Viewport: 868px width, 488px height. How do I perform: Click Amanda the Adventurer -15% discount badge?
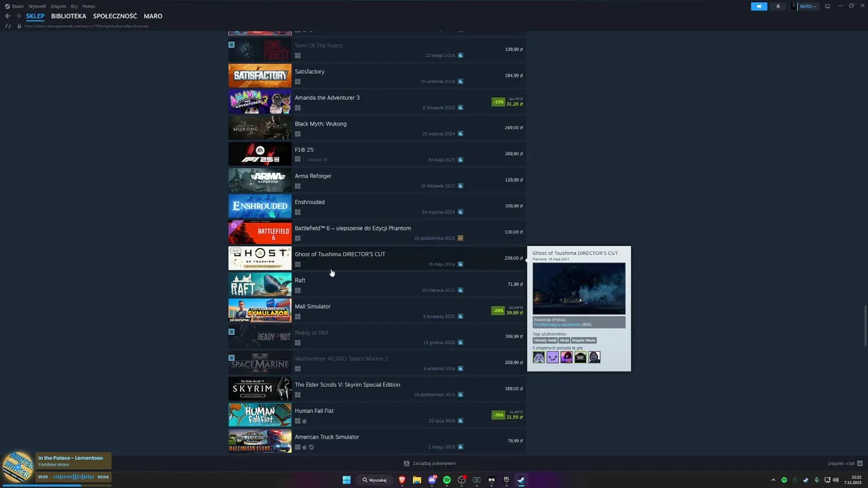tap(498, 102)
